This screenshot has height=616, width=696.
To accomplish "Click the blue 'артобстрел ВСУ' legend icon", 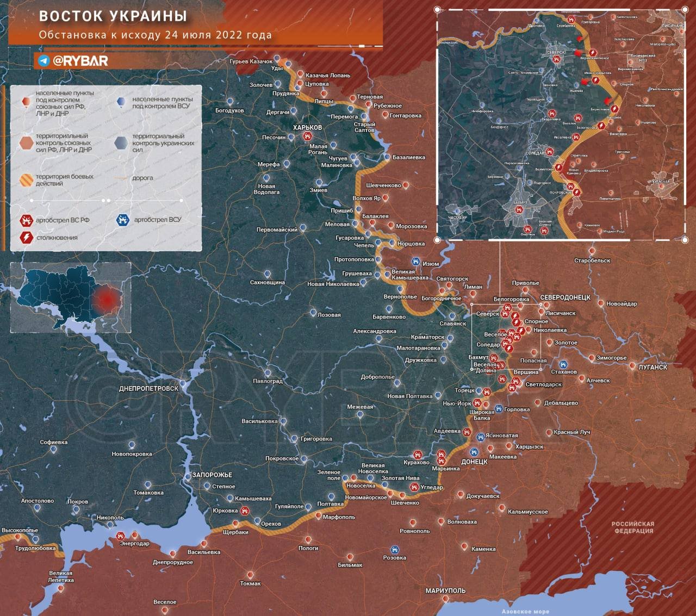I will [x=123, y=220].
